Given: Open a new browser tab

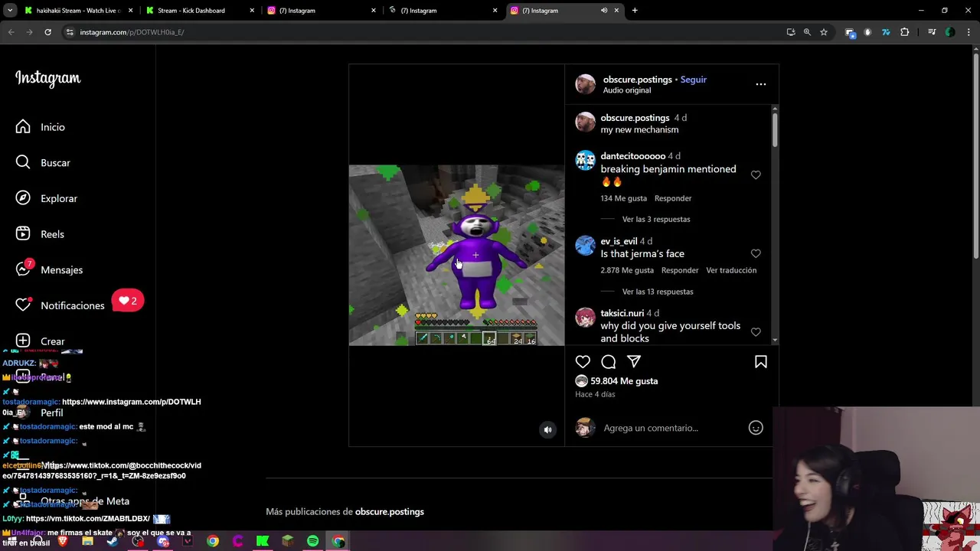Looking at the screenshot, I should tap(635, 11).
